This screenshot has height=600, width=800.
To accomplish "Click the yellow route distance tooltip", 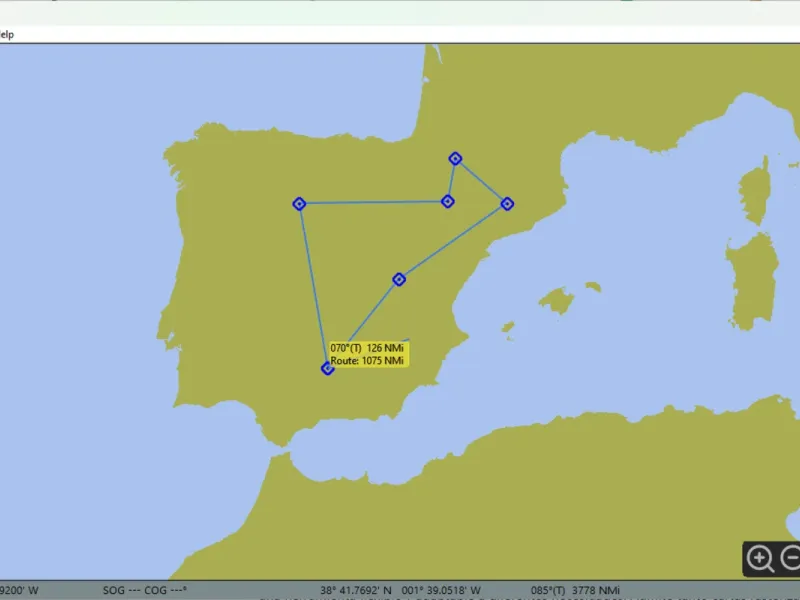I will click(x=368, y=354).
